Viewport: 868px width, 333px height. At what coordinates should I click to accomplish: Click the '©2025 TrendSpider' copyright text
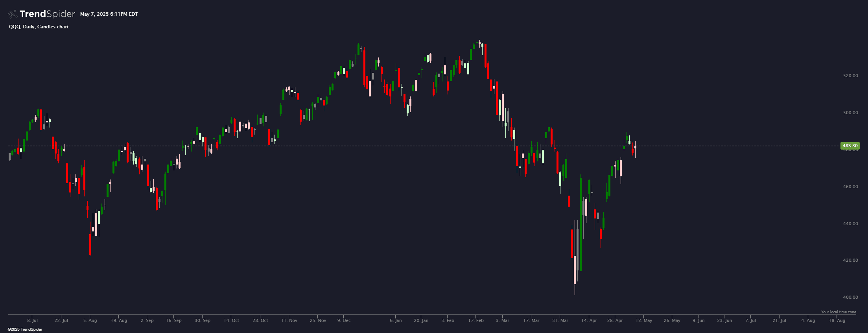(x=25, y=329)
